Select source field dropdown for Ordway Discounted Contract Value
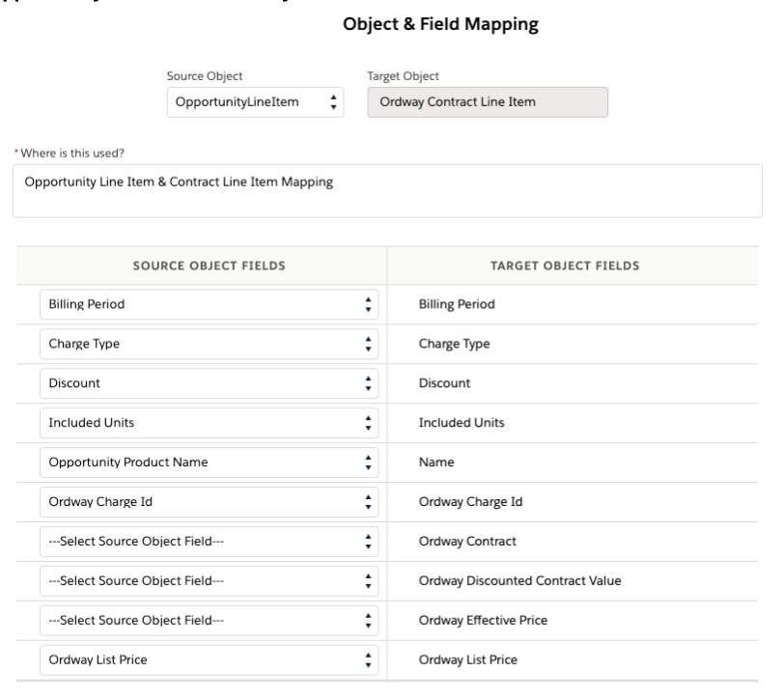 click(209, 580)
